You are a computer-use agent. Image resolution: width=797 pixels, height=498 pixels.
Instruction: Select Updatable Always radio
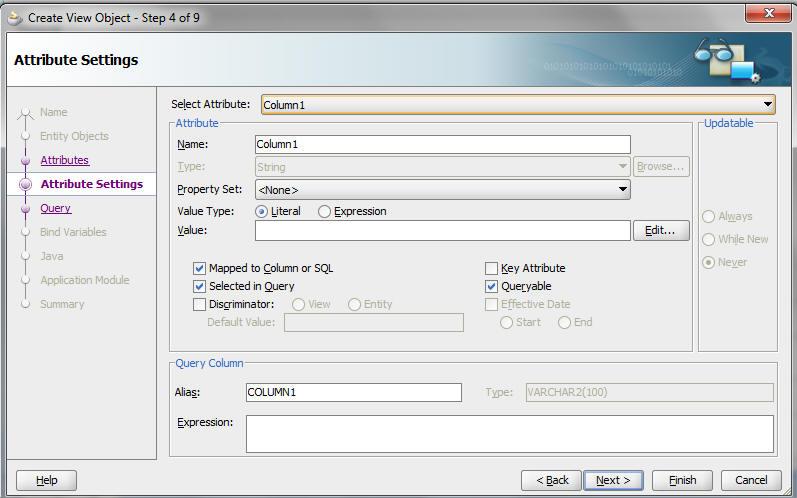coord(708,216)
